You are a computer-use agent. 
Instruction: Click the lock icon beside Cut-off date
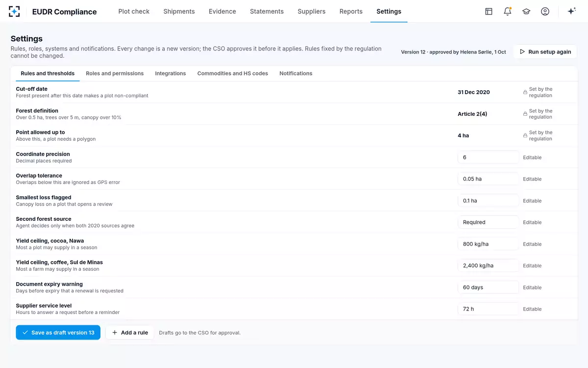point(525,92)
